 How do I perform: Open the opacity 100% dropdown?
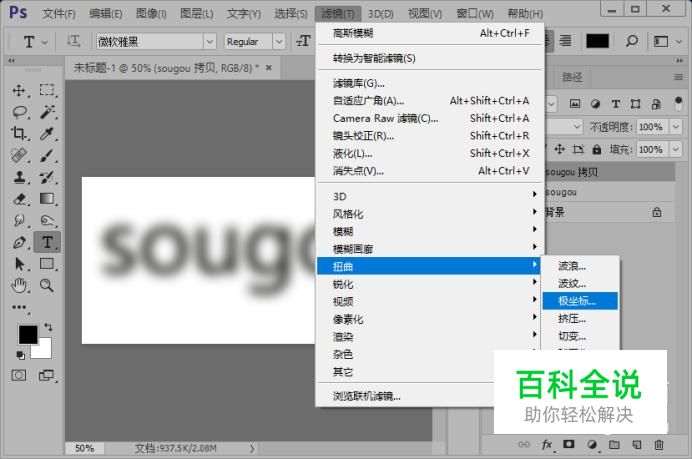(676, 127)
